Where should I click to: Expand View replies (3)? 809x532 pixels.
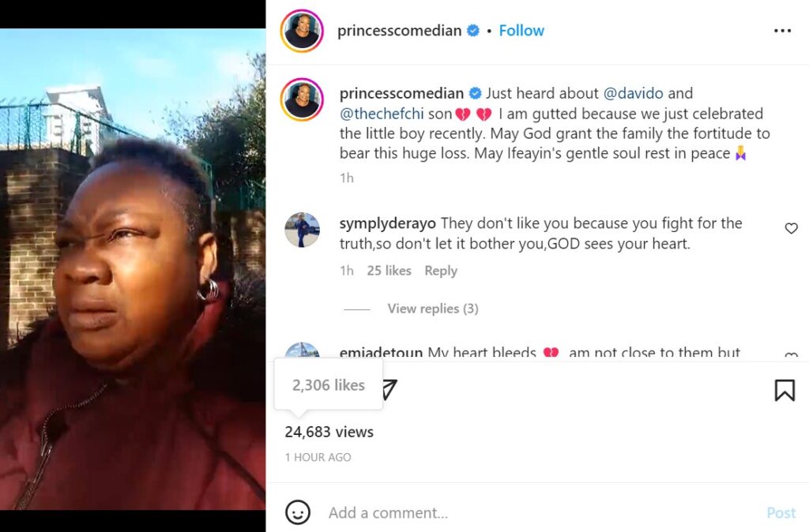pyautogui.click(x=432, y=309)
